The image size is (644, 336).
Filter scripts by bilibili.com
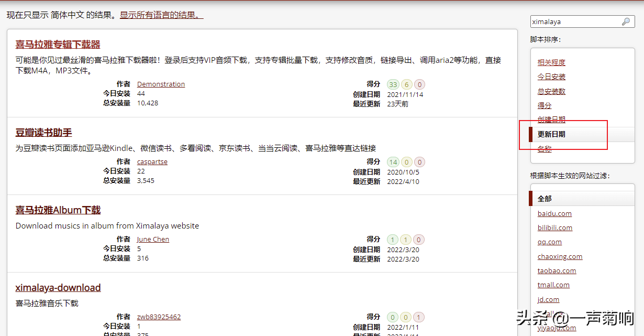(555, 227)
